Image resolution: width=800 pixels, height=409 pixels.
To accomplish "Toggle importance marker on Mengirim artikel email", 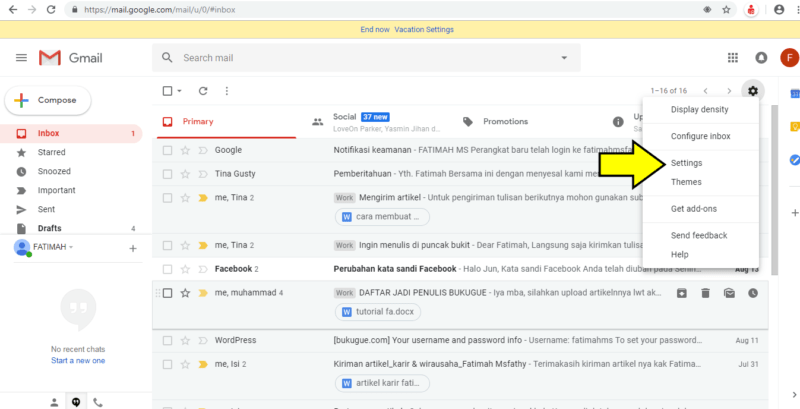I will [203, 198].
